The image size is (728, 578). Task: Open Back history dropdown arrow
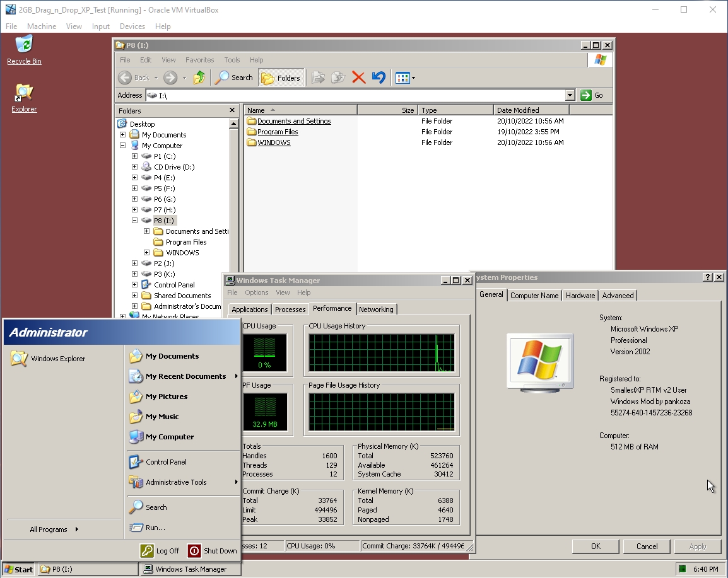pyautogui.click(x=156, y=78)
